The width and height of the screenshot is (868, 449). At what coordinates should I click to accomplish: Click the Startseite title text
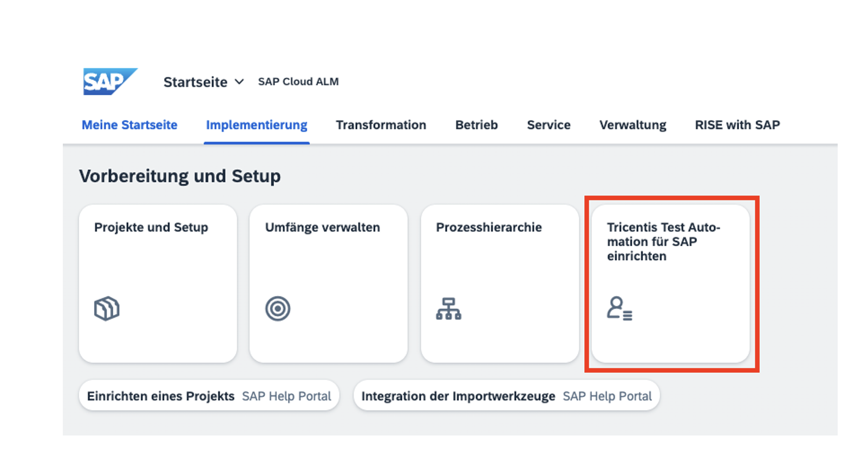pyautogui.click(x=195, y=82)
